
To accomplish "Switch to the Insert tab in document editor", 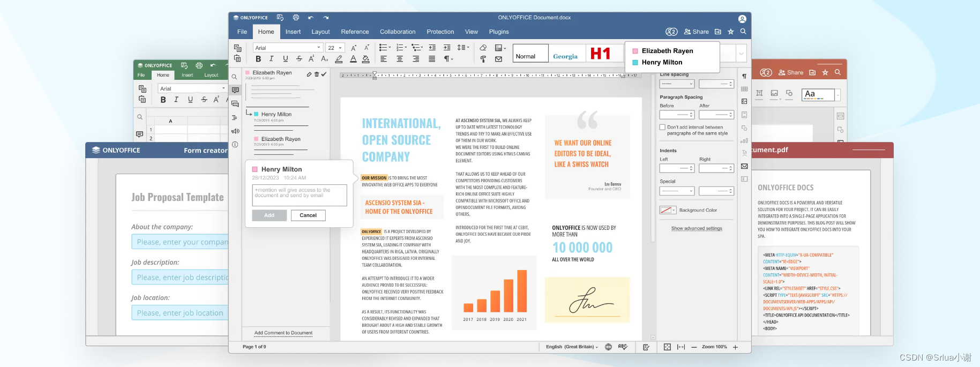I will pos(293,32).
